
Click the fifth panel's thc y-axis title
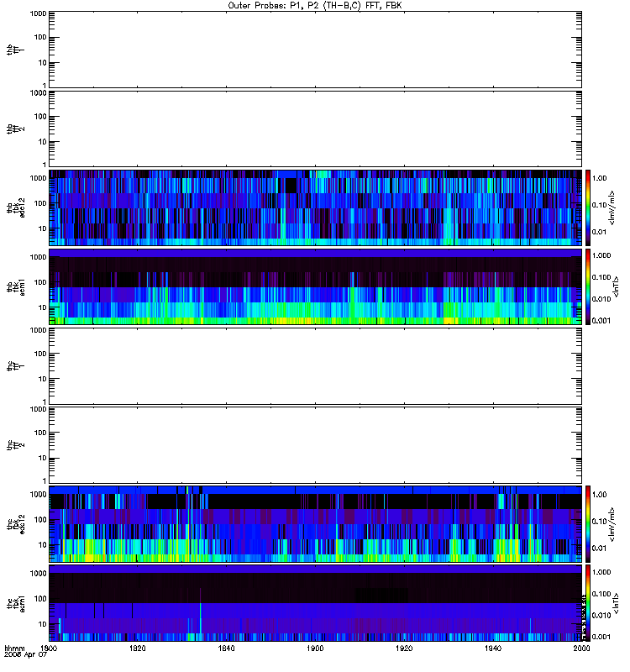coord(15,366)
